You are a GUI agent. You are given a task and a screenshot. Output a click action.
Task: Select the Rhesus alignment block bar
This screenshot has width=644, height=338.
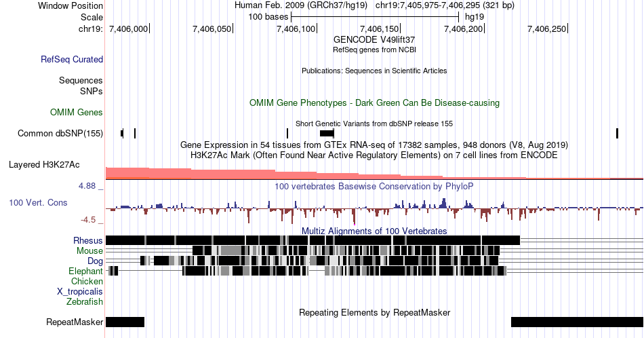(x=313, y=240)
